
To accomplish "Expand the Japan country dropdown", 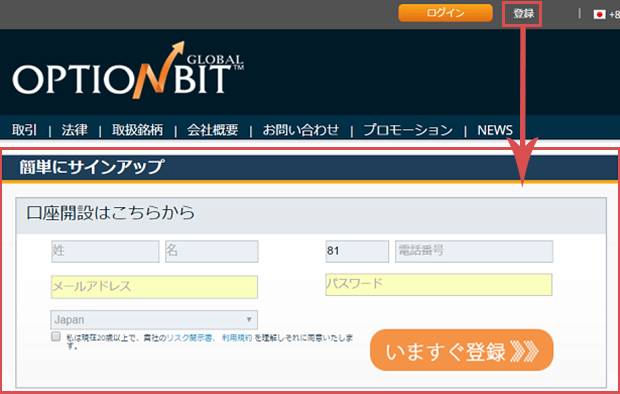I will coord(154,320).
